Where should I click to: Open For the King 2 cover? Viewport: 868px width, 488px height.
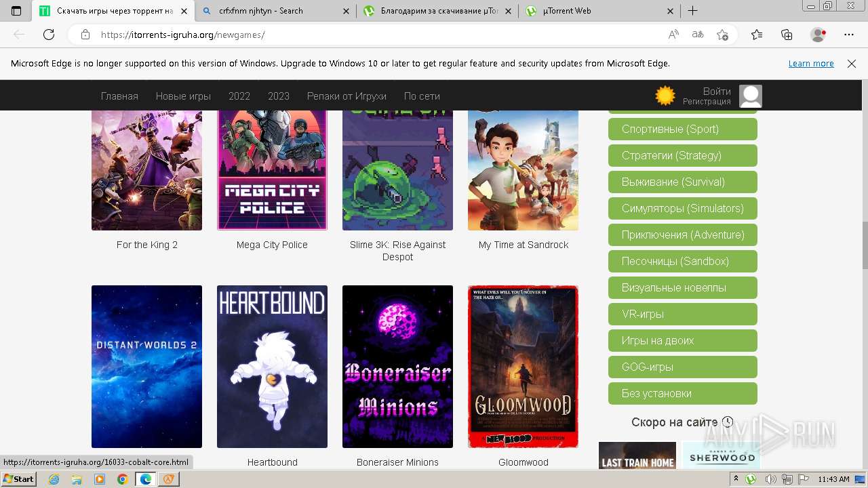coord(146,170)
